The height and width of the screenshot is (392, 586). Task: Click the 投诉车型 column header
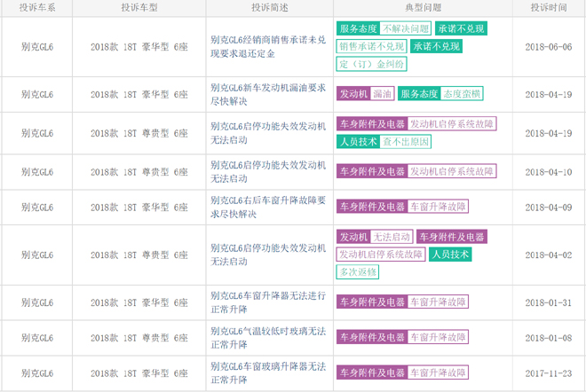click(139, 7)
